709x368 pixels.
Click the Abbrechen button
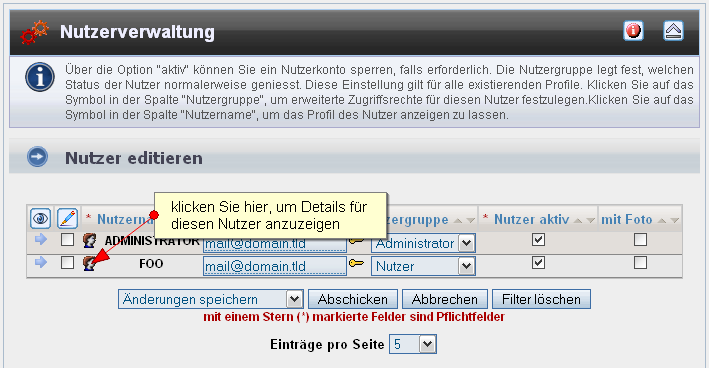(444, 299)
